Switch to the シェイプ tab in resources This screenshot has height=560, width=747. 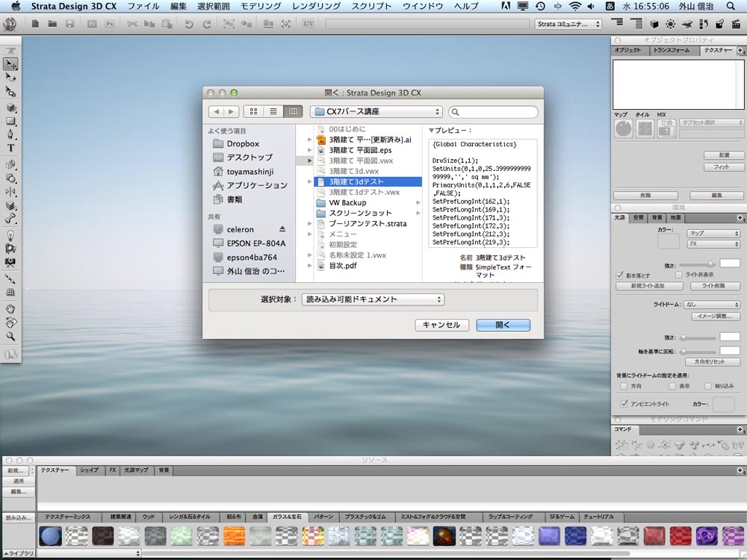pos(89,470)
